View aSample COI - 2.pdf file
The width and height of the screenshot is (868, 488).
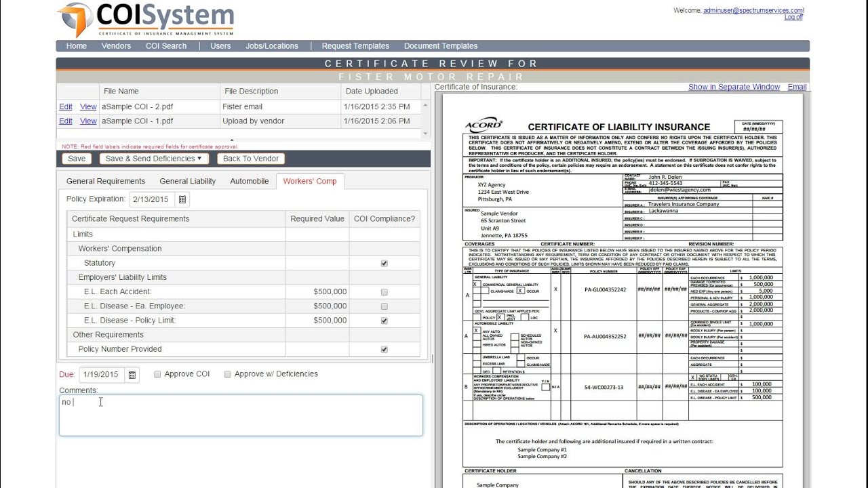(x=88, y=106)
